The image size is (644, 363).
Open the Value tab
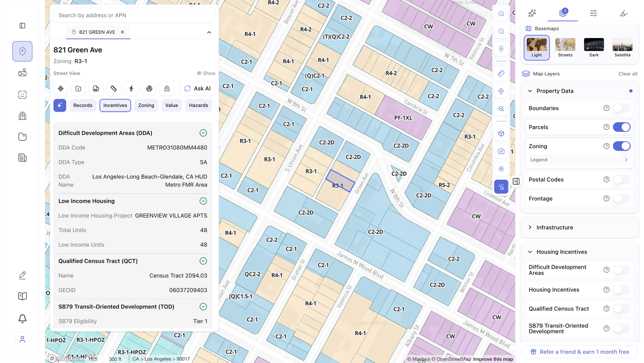(x=172, y=105)
